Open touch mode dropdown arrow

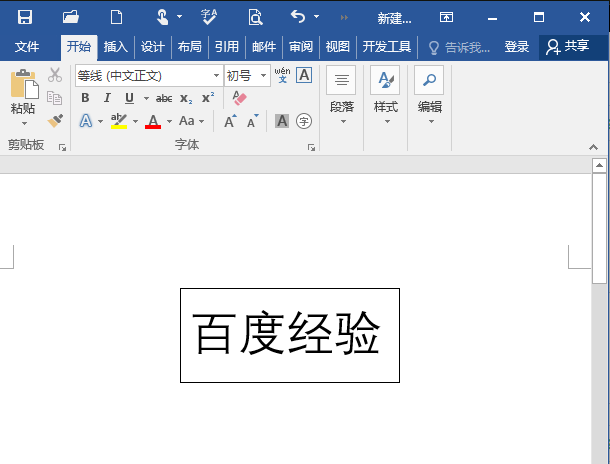click(x=179, y=17)
